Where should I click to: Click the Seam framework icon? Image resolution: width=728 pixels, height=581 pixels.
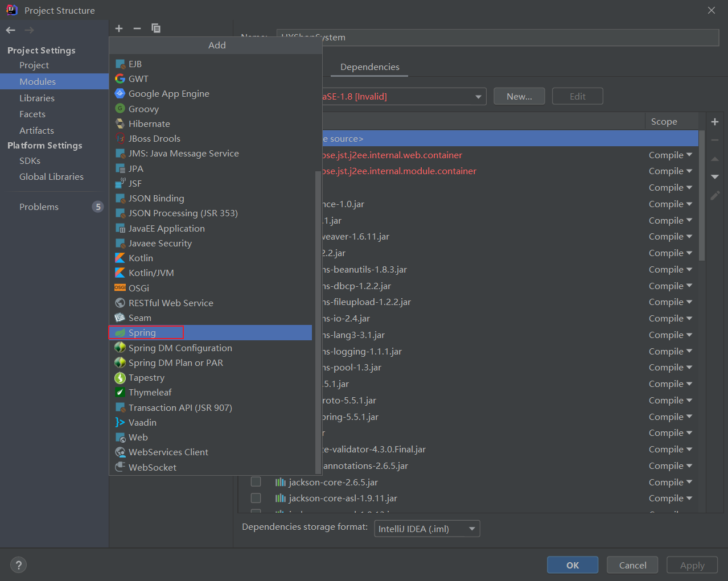click(x=120, y=318)
